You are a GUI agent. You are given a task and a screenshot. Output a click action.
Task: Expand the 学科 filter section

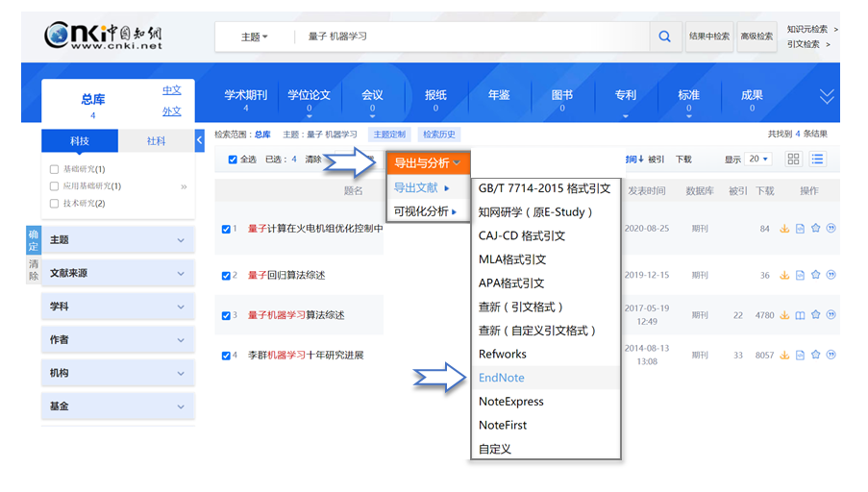point(118,306)
